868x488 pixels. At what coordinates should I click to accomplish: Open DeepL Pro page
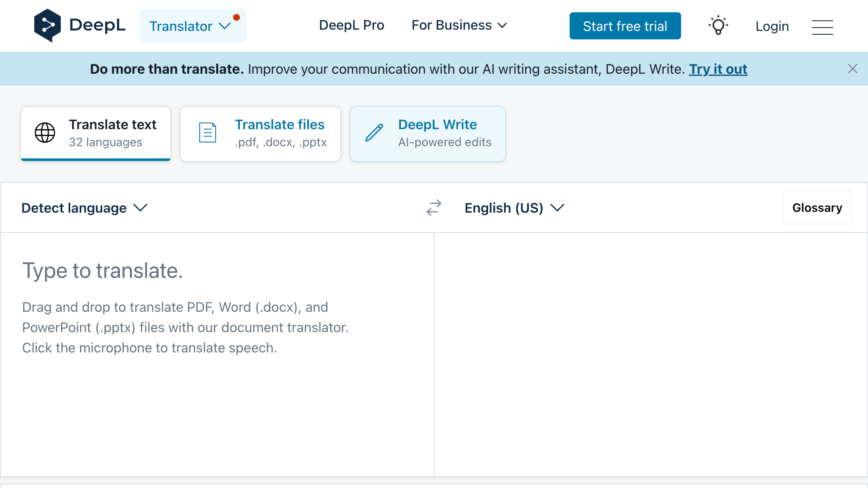tap(351, 25)
